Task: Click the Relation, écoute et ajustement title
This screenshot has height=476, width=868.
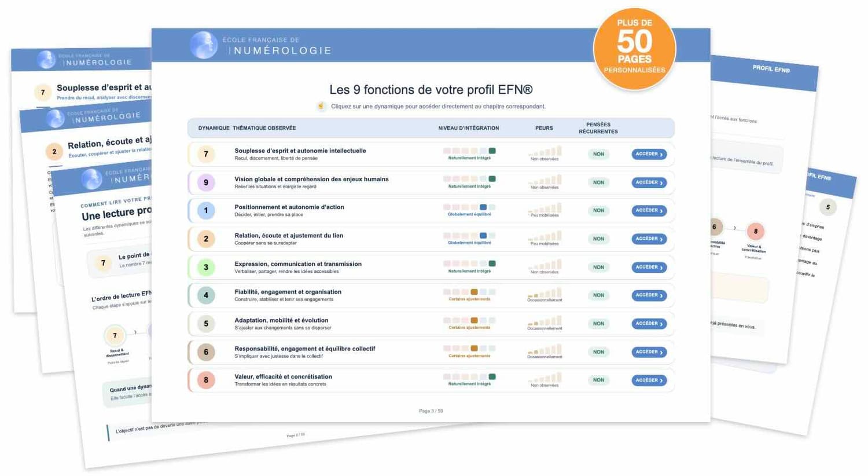Action: [289, 235]
